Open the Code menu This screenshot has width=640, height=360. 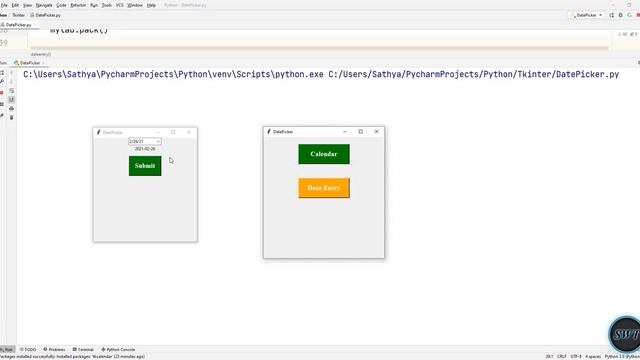coord(61,5)
